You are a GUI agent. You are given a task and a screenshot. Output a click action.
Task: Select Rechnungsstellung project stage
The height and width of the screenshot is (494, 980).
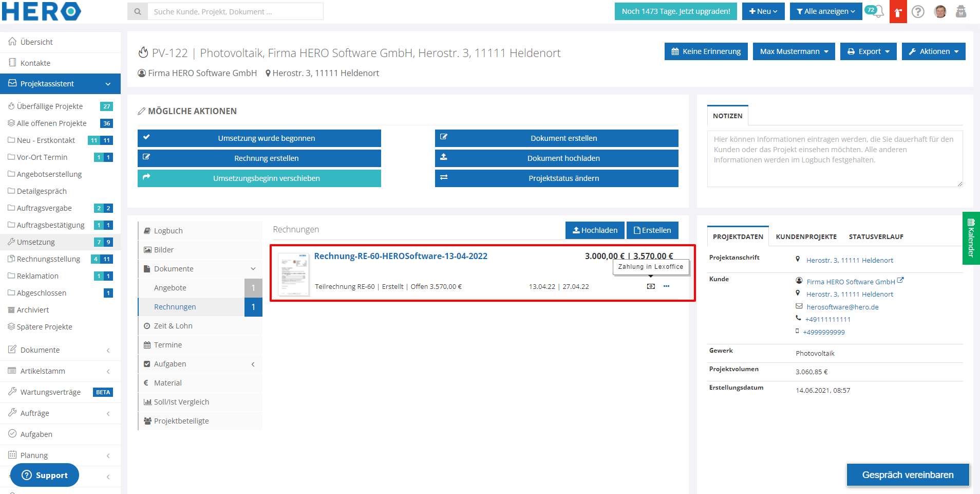click(61, 259)
